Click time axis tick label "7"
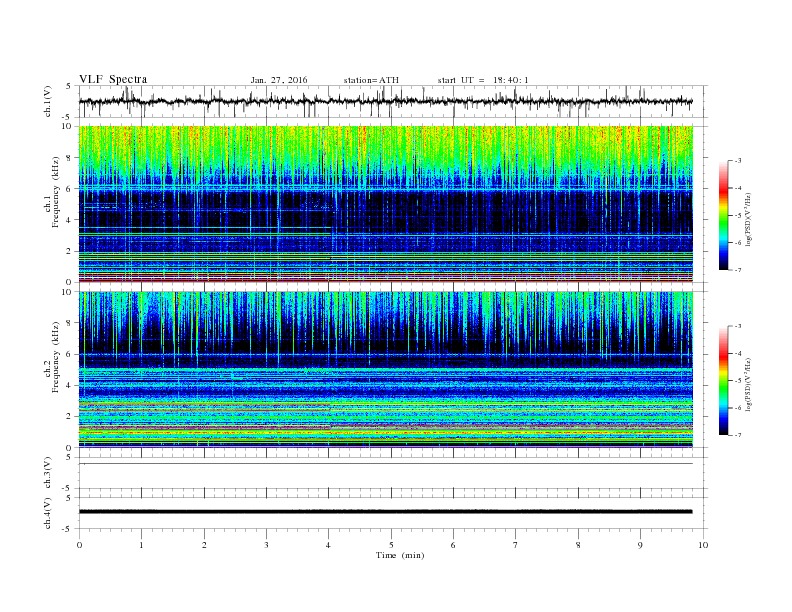 515,545
